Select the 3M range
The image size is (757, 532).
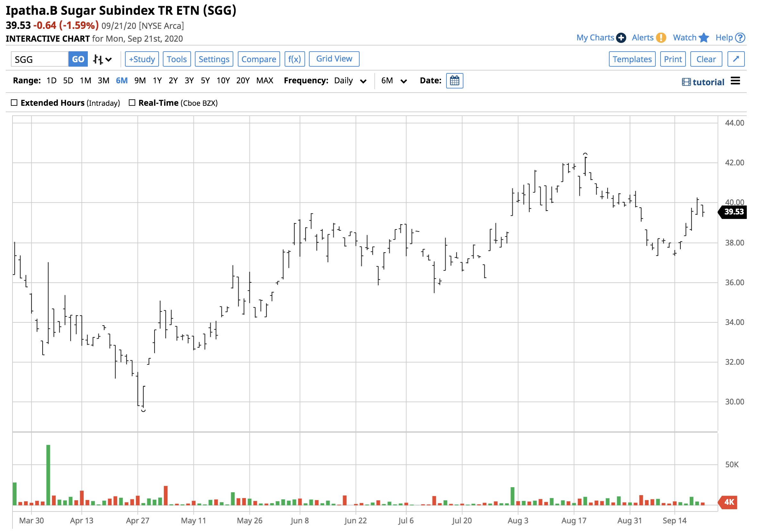click(104, 81)
